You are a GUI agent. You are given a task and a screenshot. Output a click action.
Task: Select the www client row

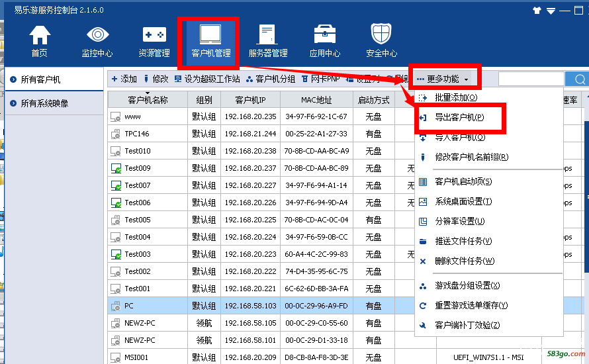[x=261, y=117]
